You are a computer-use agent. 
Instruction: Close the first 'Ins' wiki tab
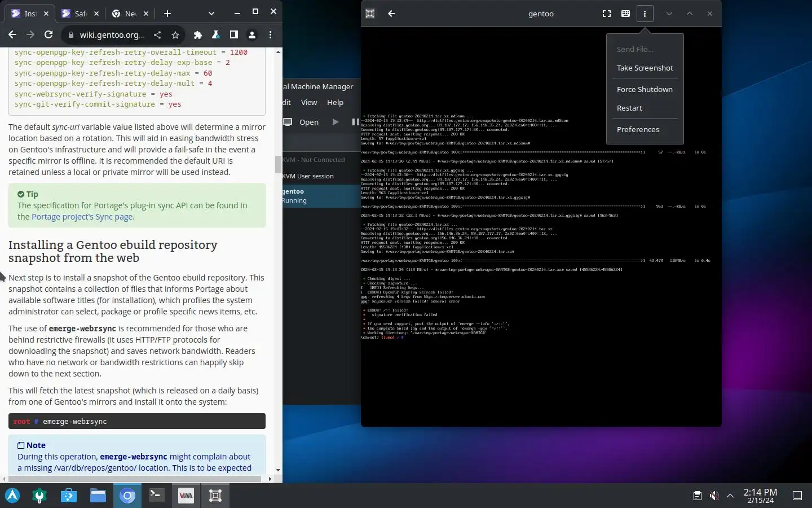[46, 14]
